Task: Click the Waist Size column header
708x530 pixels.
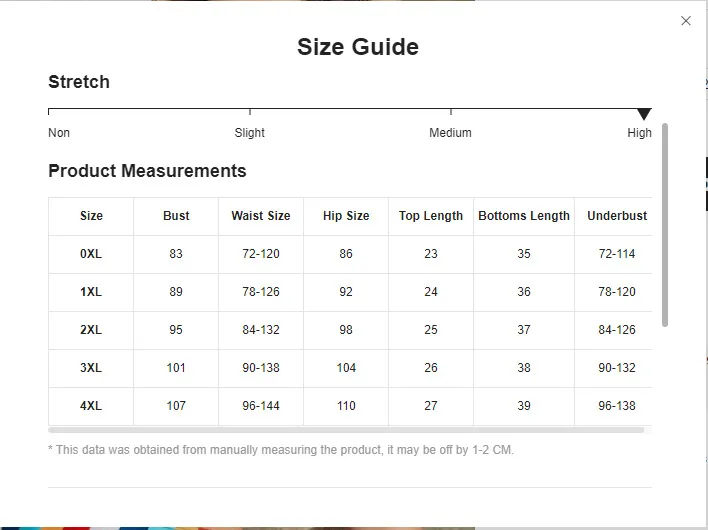Action: 261,216
